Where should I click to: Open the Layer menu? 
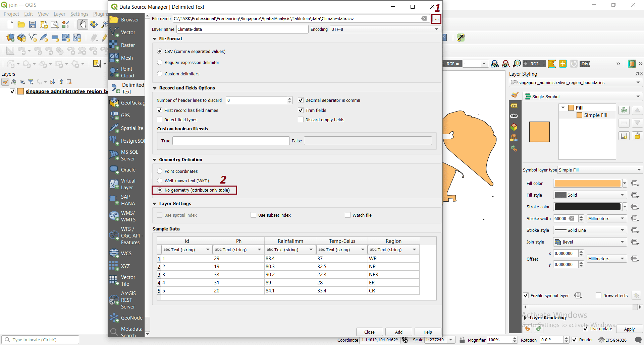[x=59, y=14]
